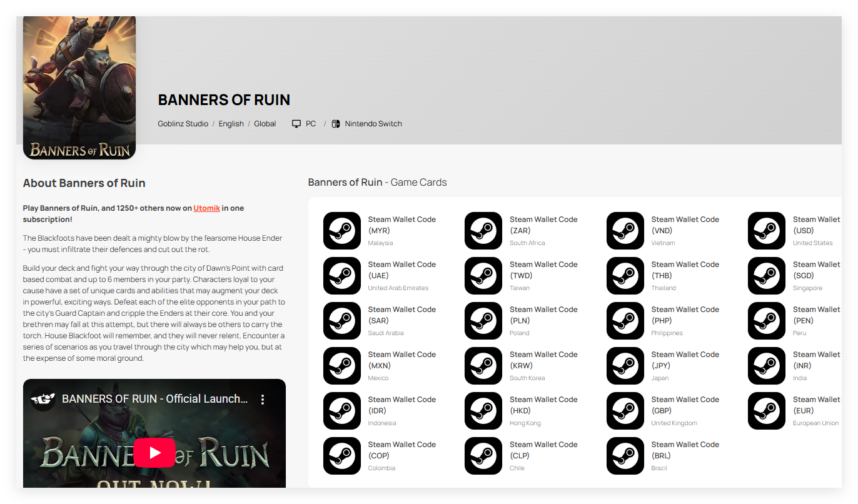Click the Steam icon for Vietnam (VND)
The height and width of the screenshot is (504, 858).
[625, 231]
